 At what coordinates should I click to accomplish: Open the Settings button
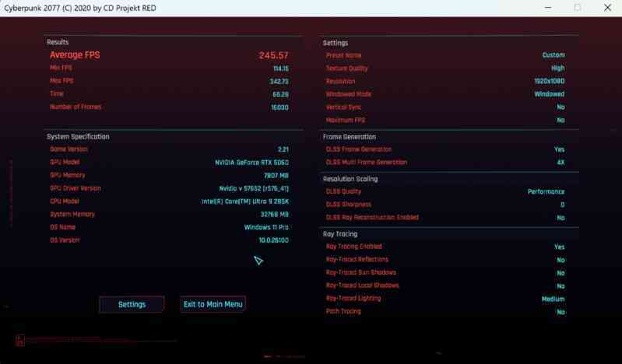132,304
